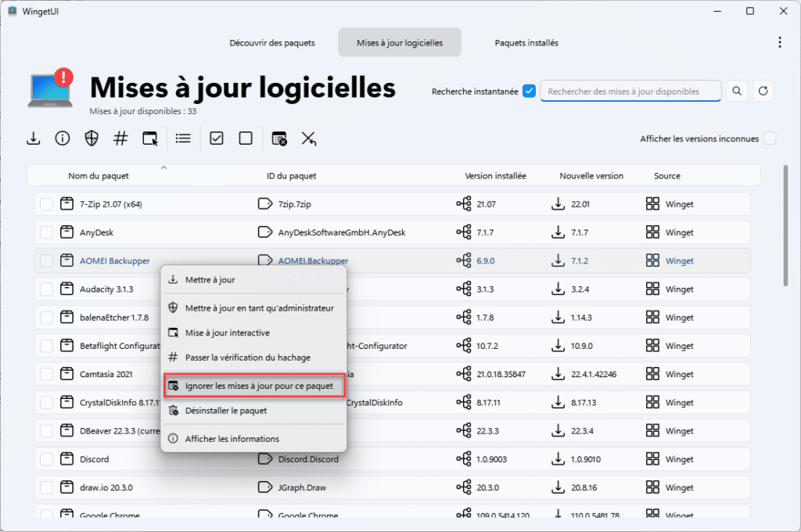Click the AnyDeskSoftwareGmbH.AnyDesk ID text
Image resolution: width=801 pixels, height=532 pixels.
[342, 232]
